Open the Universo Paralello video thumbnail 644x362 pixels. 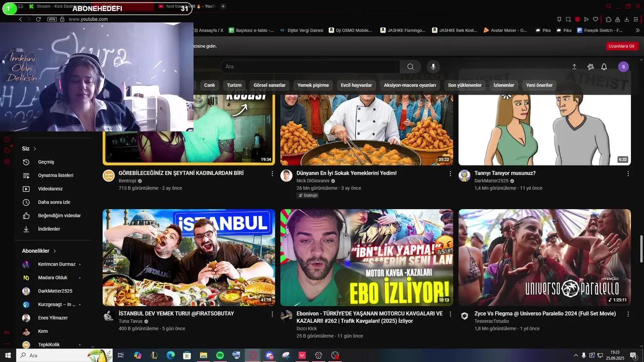point(544,257)
